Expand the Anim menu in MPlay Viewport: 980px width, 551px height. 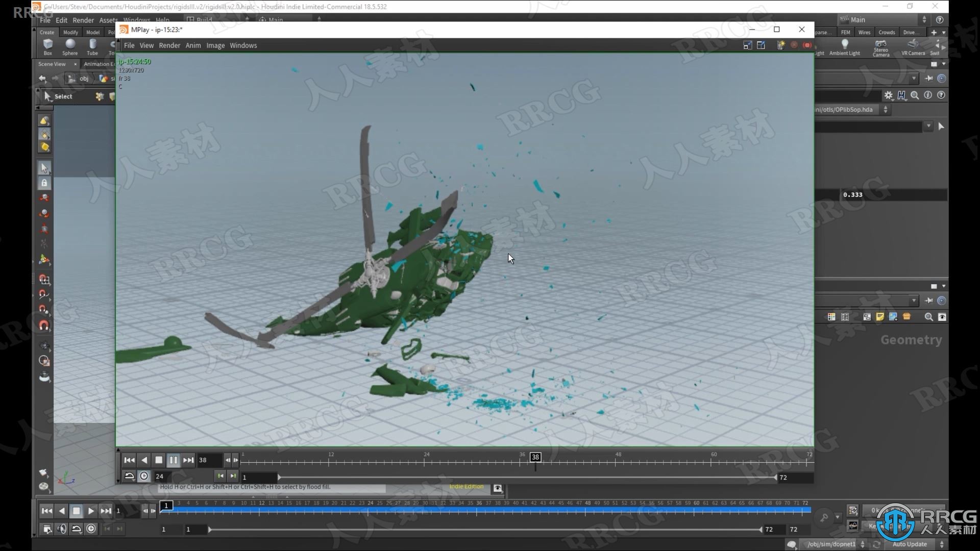193,45
